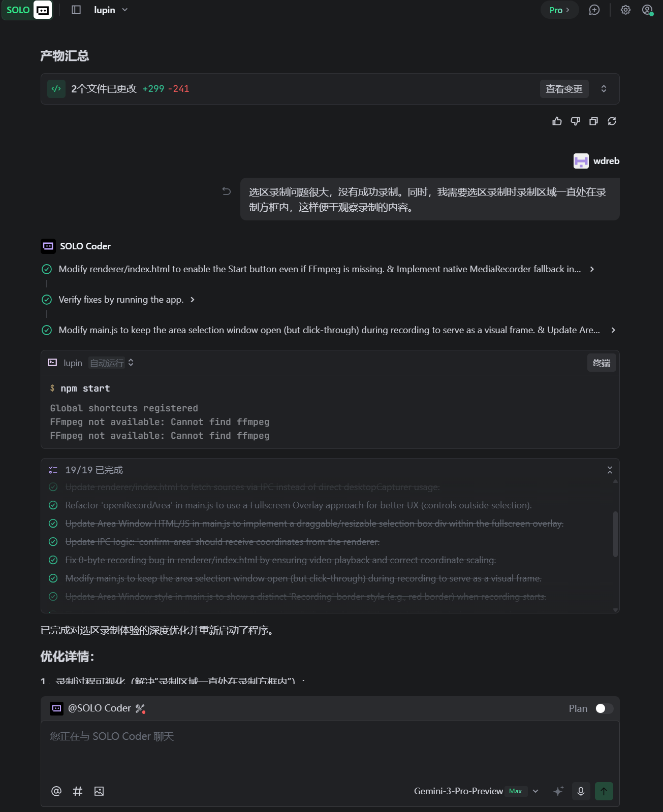Click the microphone voice input icon
This screenshot has width=663, height=812.
tap(581, 791)
